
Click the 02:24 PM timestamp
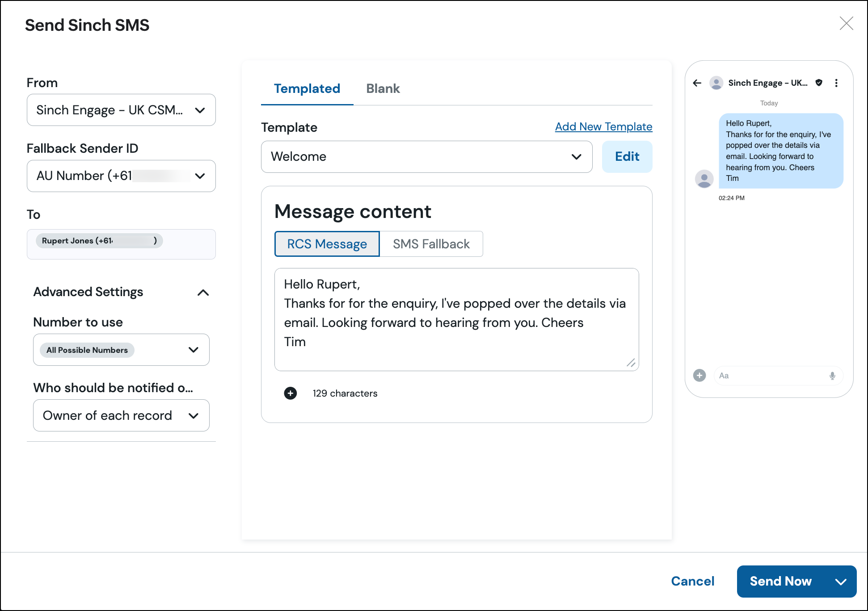click(x=732, y=198)
